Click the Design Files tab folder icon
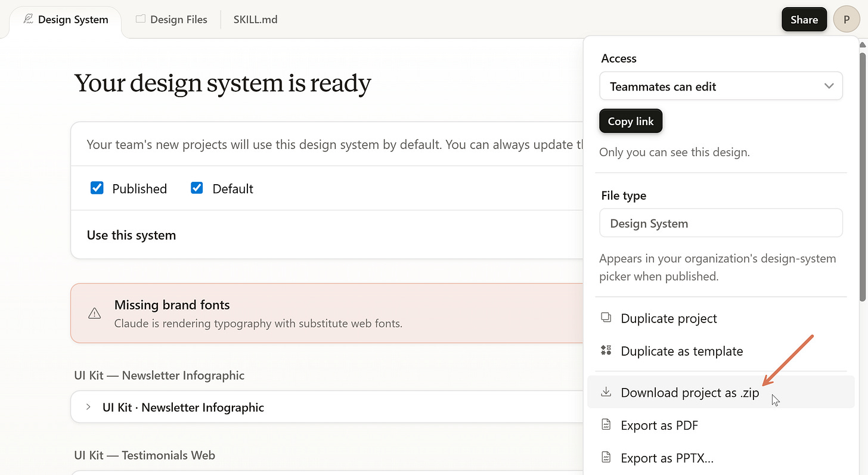868x475 pixels. [141, 19]
